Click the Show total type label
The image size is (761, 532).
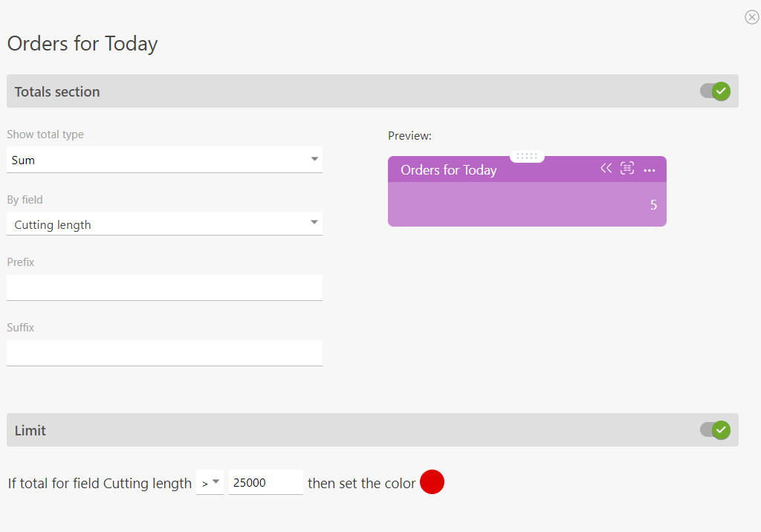pyautogui.click(x=45, y=134)
